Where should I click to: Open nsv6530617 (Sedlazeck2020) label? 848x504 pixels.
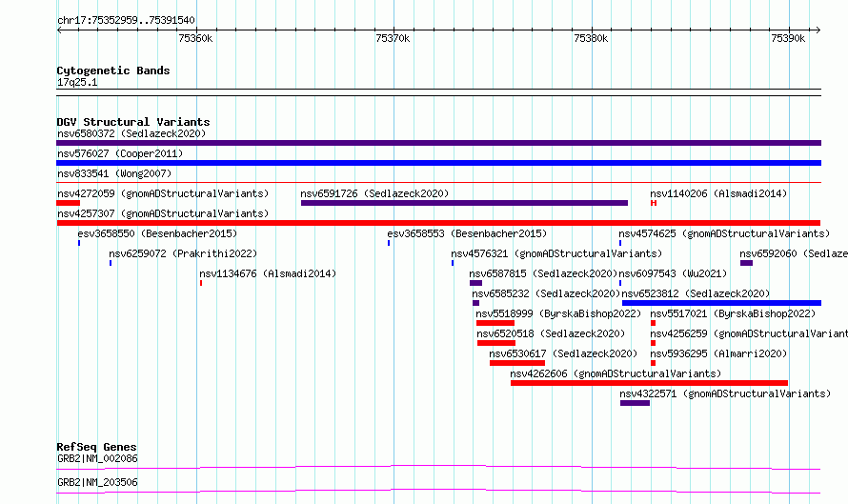tap(563, 353)
